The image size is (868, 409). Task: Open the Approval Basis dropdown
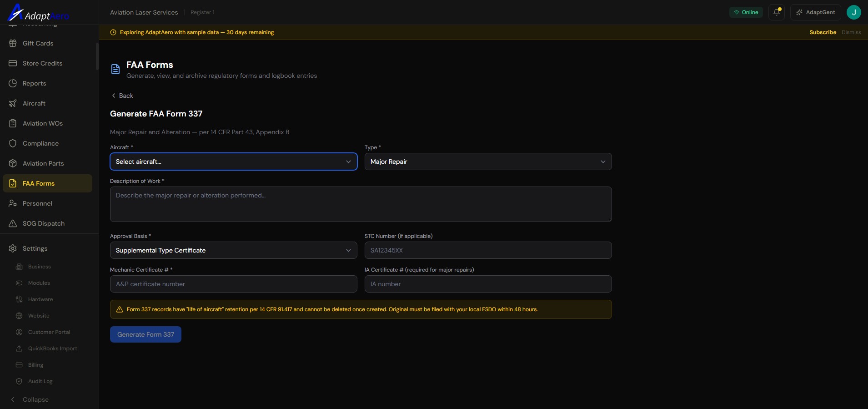tap(234, 250)
